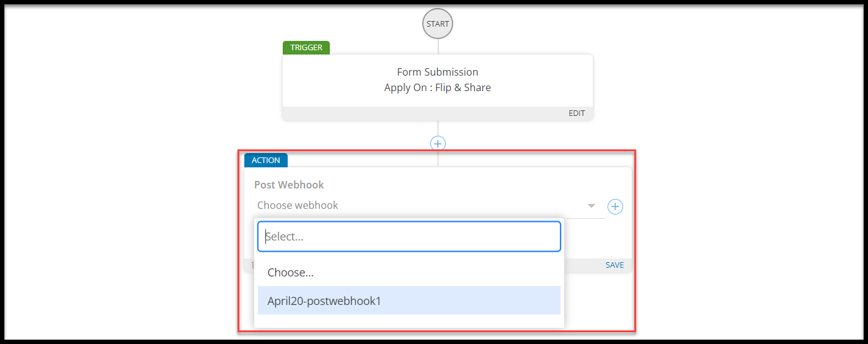This screenshot has height=344, width=868.
Task: Click the Post Webhook heading
Action: (289, 185)
